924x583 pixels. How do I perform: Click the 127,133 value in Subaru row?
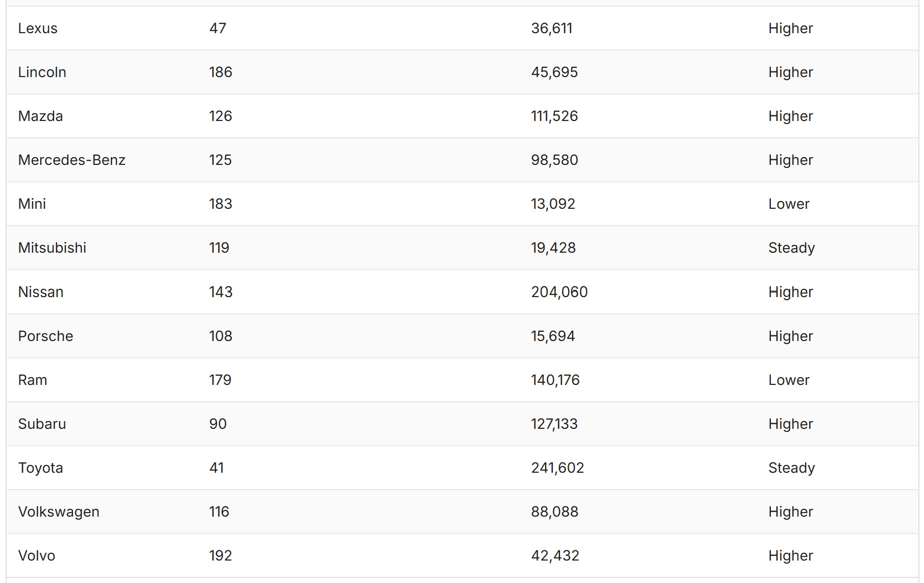[554, 424]
